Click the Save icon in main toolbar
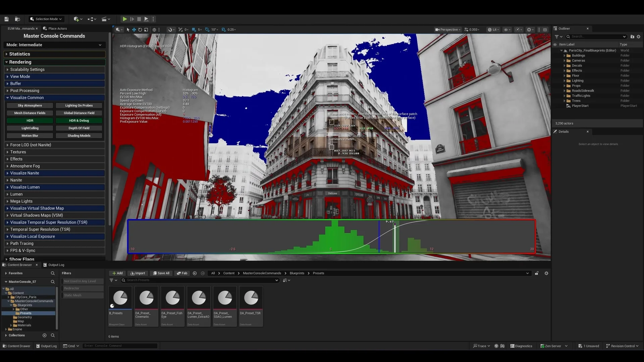The height and width of the screenshot is (362, 644). point(6,19)
